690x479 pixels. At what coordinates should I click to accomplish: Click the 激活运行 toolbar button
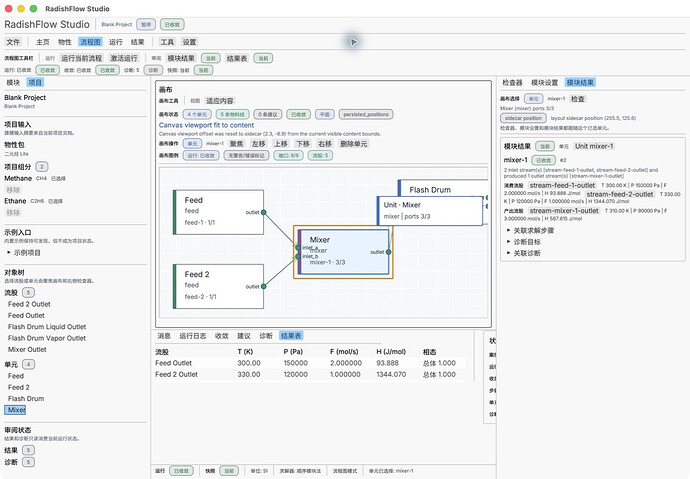(x=124, y=58)
